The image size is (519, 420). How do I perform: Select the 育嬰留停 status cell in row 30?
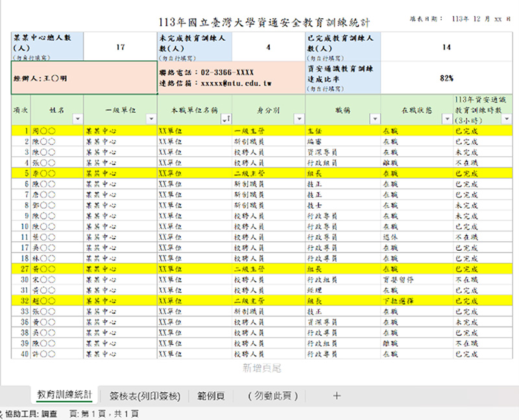click(416, 279)
